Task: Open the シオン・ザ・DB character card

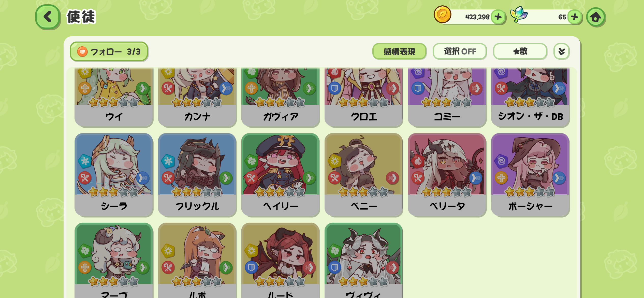Action: point(530,97)
